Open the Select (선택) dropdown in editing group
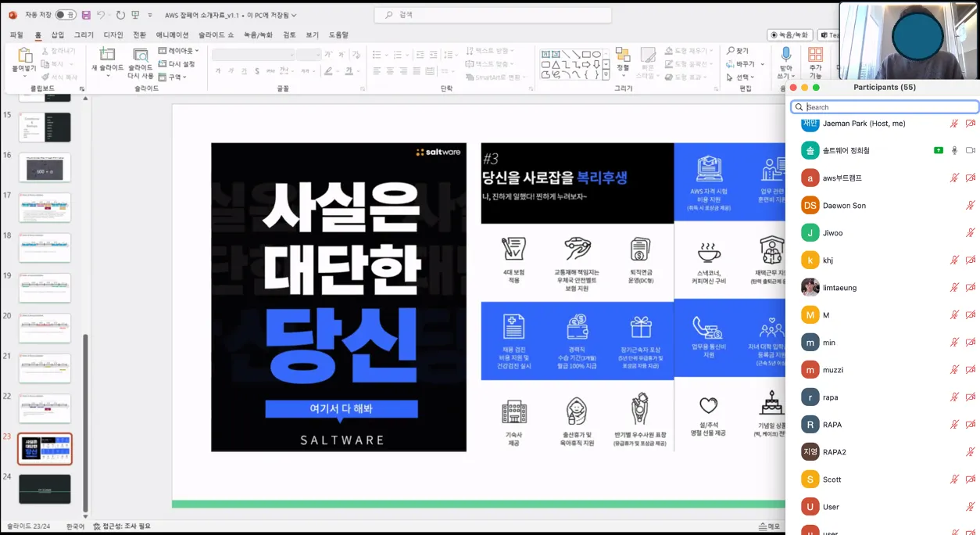Viewport: 980px width, 535px height. 742,77
